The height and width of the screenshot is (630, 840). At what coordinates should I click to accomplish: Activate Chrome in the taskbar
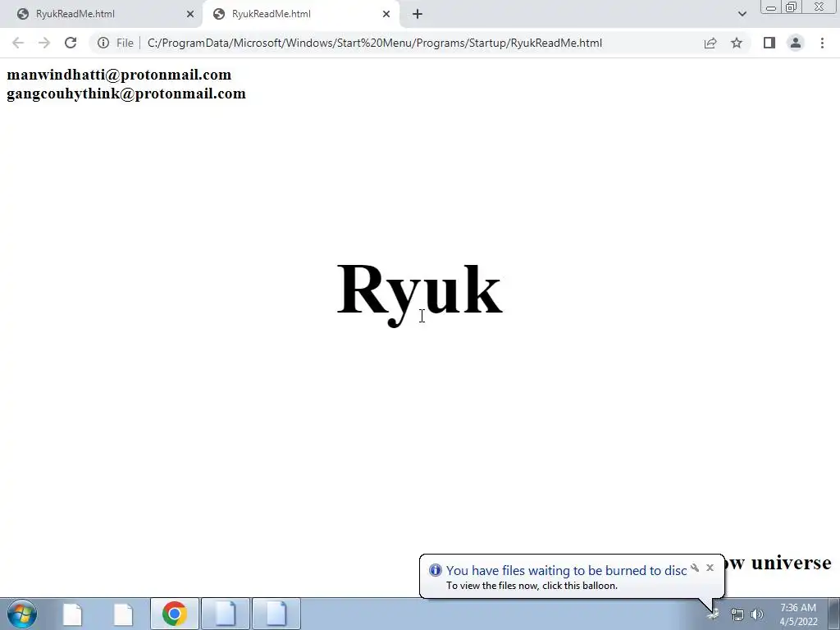[x=174, y=614]
